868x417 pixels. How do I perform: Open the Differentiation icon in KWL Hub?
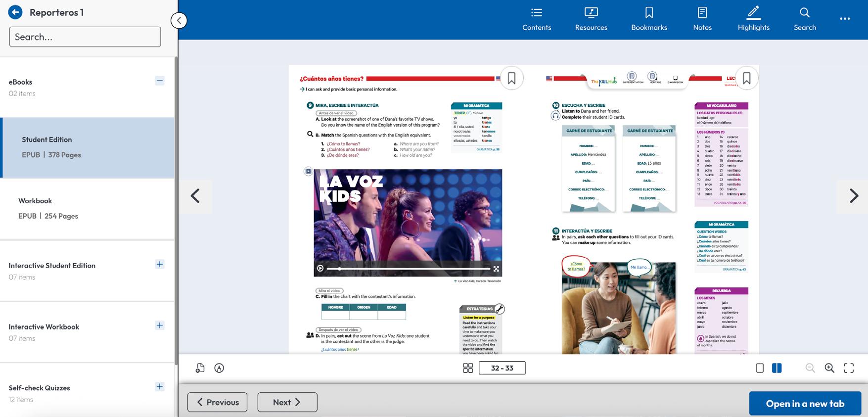pyautogui.click(x=632, y=78)
